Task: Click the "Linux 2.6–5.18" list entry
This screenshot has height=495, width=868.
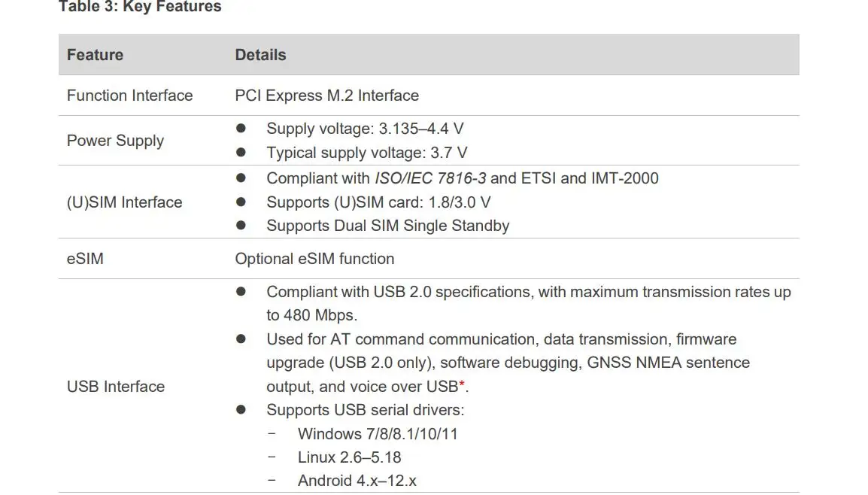Action: [x=351, y=457]
